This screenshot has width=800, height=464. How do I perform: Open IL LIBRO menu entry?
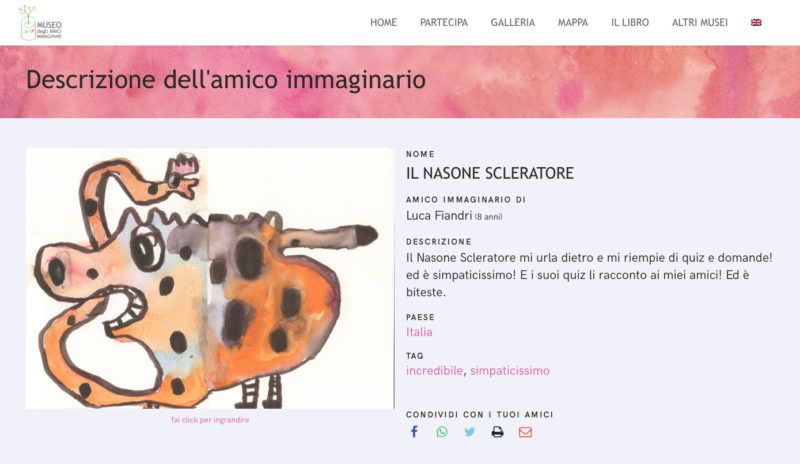(x=630, y=22)
